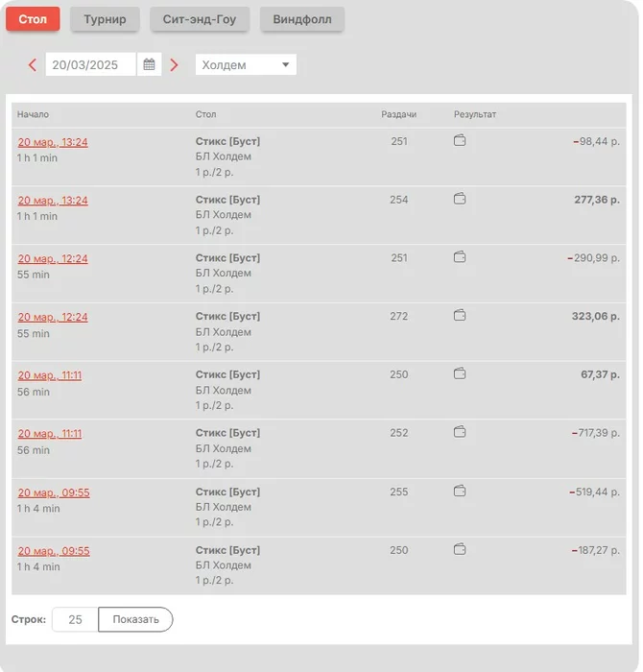Open the Виндфолл tab

302,19
